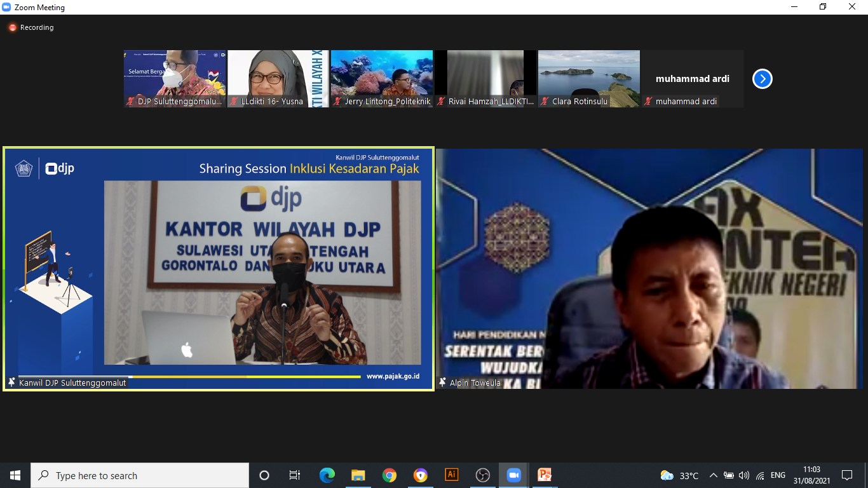Expand hidden system tray icons chevron
This screenshot has width=868, height=488.
pos(713,475)
